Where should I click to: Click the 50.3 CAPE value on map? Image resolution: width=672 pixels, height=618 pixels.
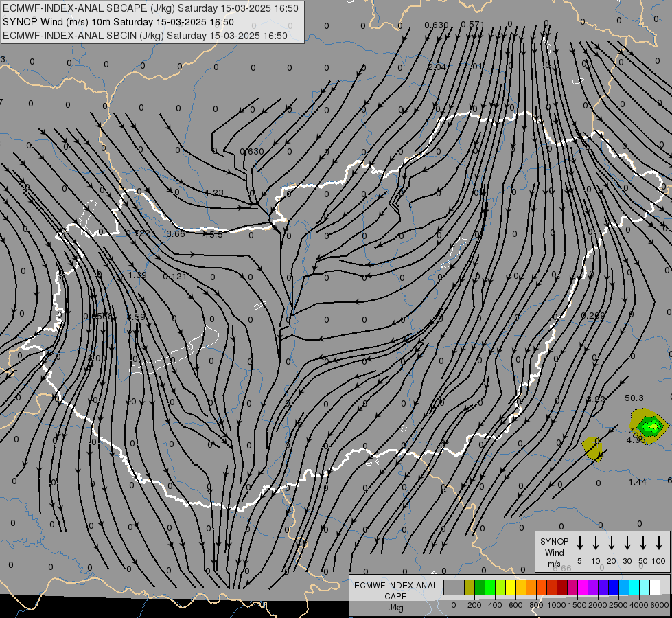[x=634, y=398]
